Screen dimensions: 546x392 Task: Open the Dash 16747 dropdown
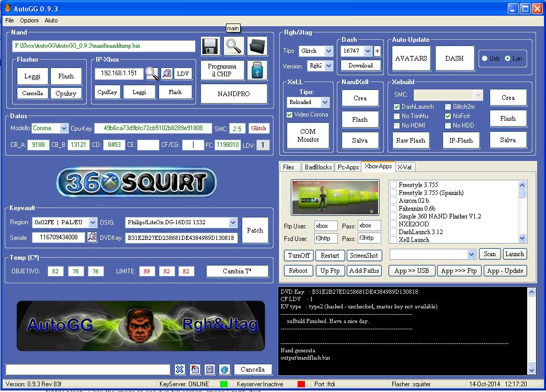click(x=368, y=51)
